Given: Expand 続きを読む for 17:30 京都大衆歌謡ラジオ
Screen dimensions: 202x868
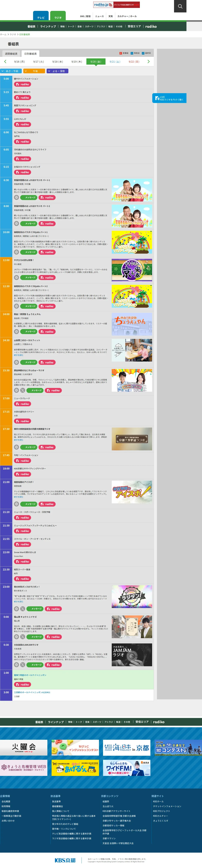Looking at the screenshot, I should click(18, 440).
